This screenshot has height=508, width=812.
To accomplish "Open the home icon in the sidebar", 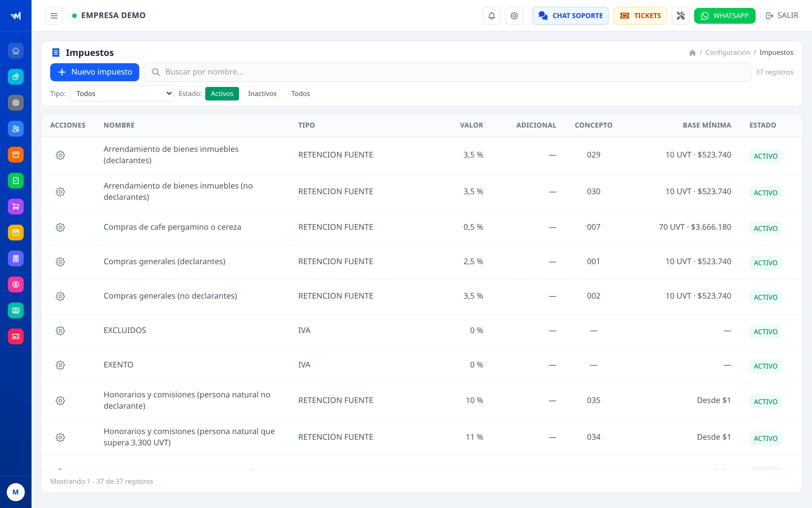I will (x=16, y=51).
